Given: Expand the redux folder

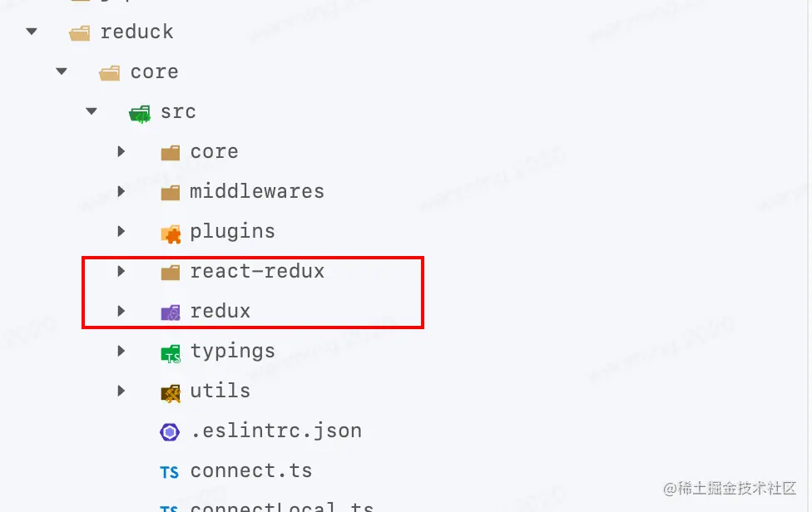Looking at the screenshot, I should pos(121,311).
